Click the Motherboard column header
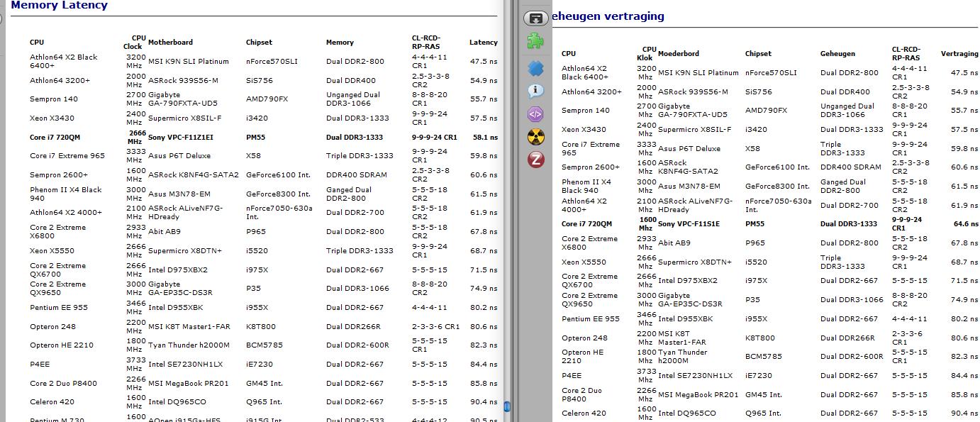 pyautogui.click(x=170, y=43)
